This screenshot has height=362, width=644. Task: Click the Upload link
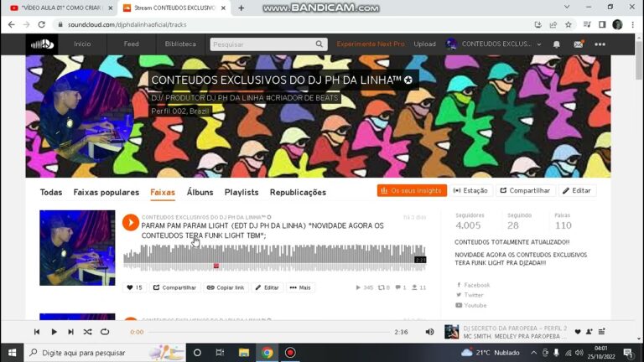pyautogui.click(x=424, y=44)
